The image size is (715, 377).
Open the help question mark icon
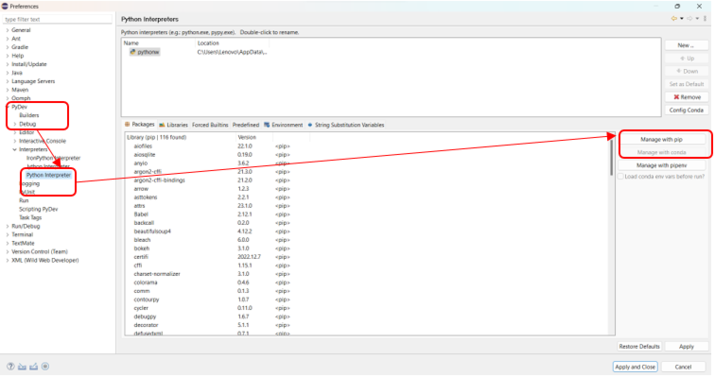(10, 367)
